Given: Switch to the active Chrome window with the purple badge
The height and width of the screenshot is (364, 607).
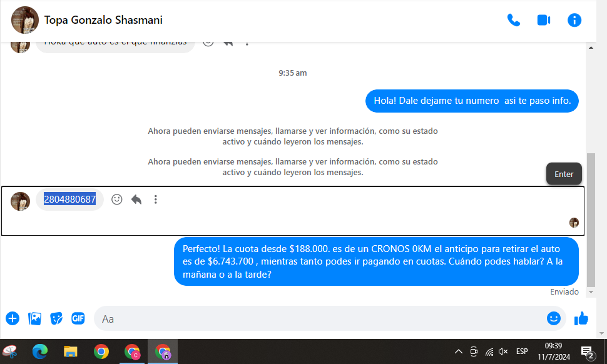Looking at the screenshot, I should [x=163, y=351].
